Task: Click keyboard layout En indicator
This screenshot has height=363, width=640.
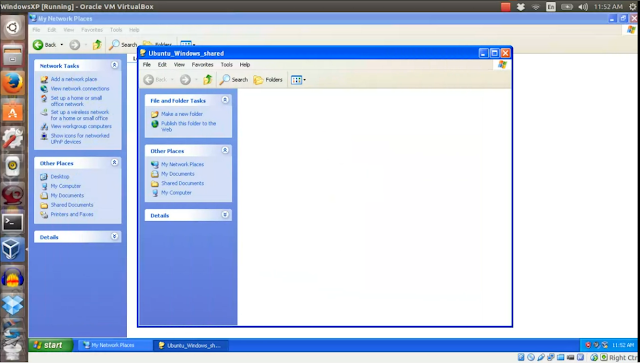Action: tap(551, 7)
